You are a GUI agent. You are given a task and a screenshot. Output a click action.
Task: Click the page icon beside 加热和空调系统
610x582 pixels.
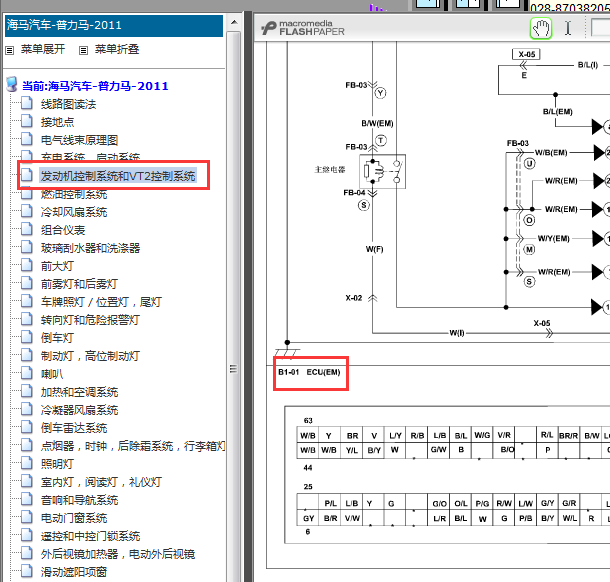(26, 391)
